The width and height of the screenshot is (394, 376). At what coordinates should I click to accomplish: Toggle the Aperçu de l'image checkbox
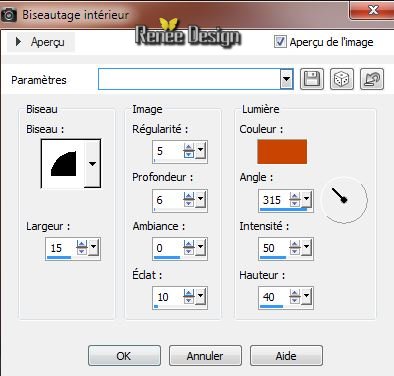280,42
